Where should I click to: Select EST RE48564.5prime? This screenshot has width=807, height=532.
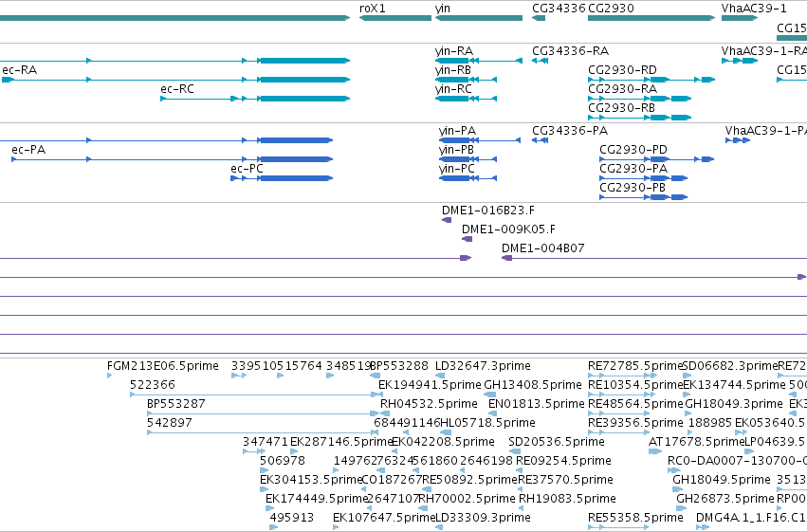635,404
